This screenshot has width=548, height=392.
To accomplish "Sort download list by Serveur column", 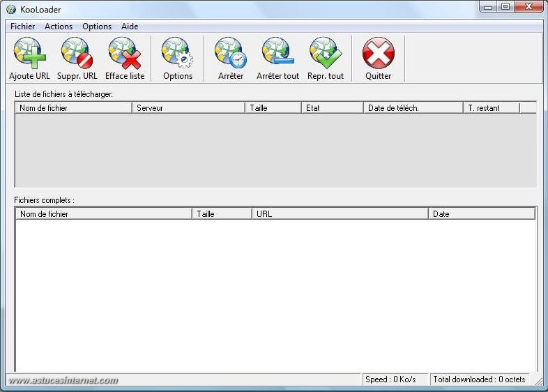I will (188, 108).
